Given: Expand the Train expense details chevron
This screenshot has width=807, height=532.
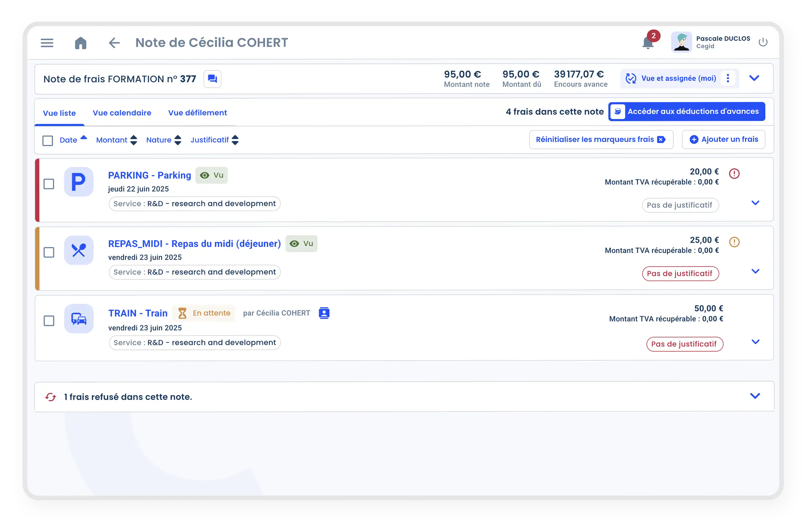Looking at the screenshot, I should (755, 342).
